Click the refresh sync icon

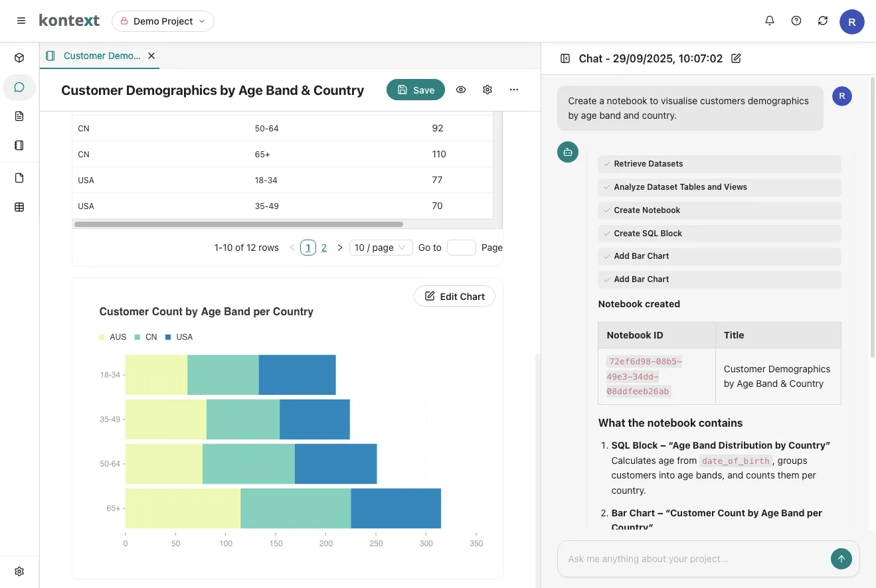pos(823,21)
